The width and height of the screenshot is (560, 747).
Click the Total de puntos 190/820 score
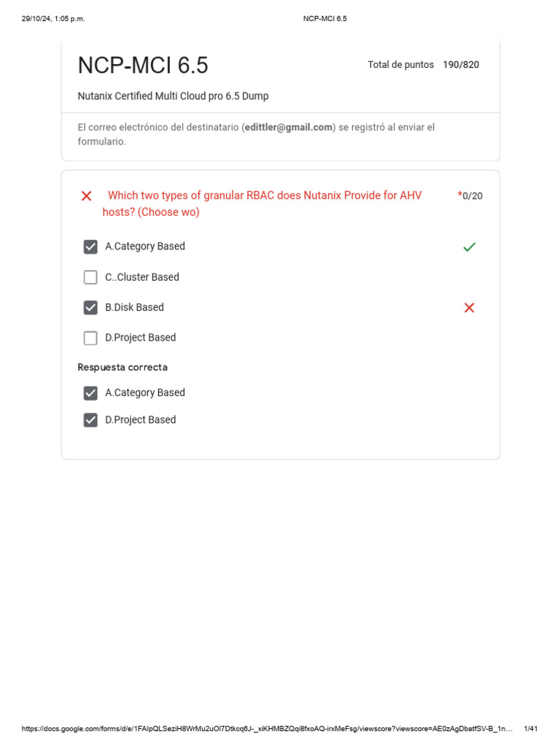(x=423, y=65)
